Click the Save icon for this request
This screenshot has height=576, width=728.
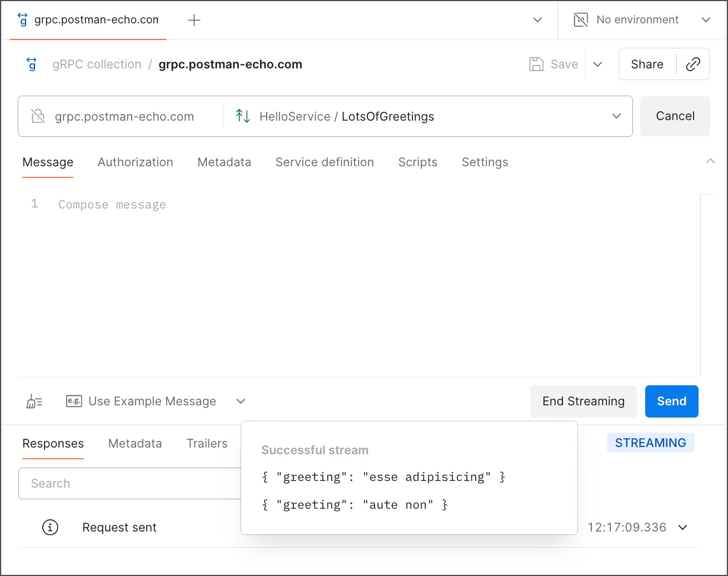coord(536,64)
